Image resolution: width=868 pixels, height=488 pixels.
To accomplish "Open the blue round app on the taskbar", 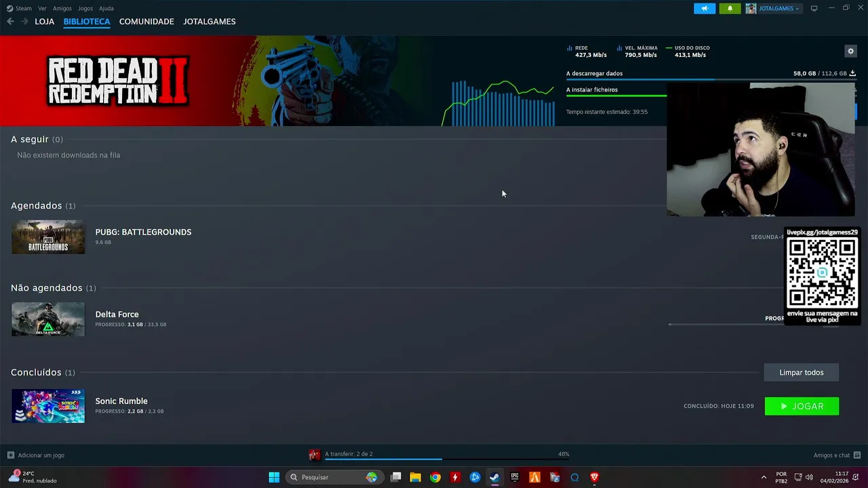I will [475, 477].
